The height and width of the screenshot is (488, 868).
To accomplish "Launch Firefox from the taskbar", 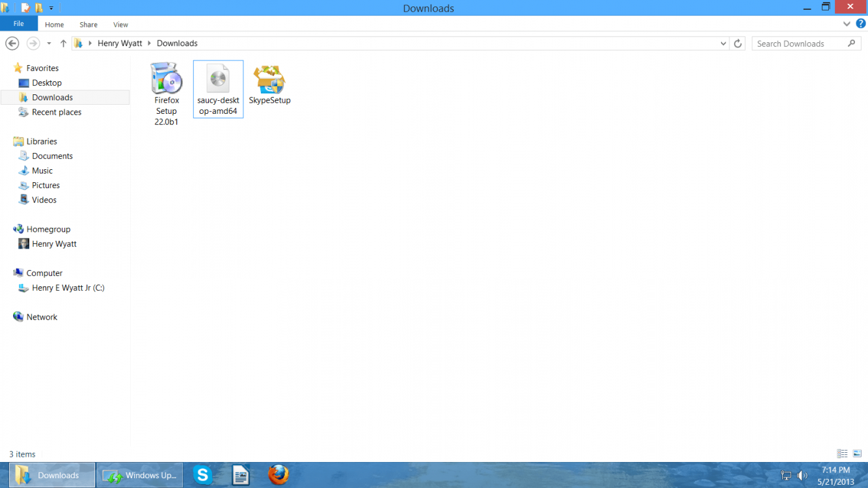I will [x=278, y=475].
